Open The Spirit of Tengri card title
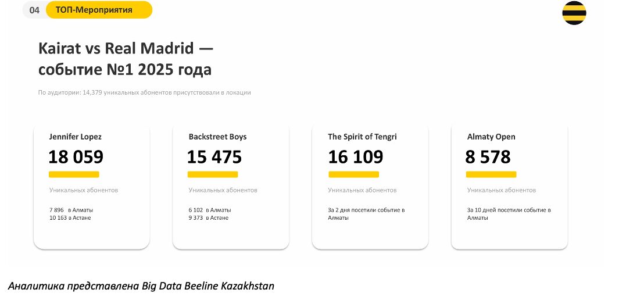The width and height of the screenshot is (644, 300). tap(362, 137)
